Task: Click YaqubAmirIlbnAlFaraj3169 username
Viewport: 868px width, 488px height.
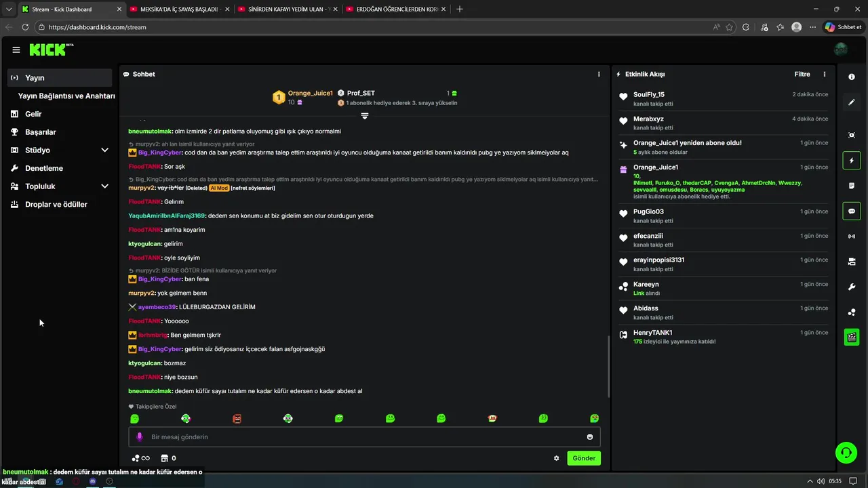Action: [166, 216]
